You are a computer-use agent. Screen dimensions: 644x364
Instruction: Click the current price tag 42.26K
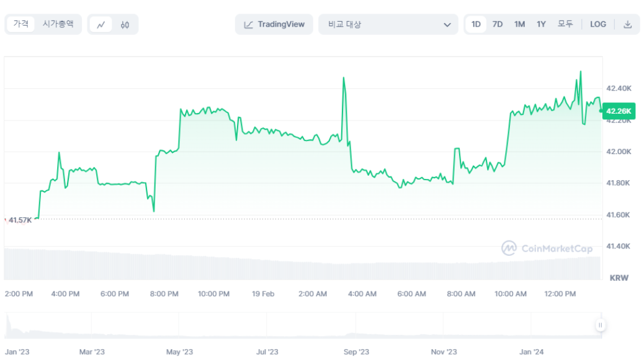click(619, 111)
